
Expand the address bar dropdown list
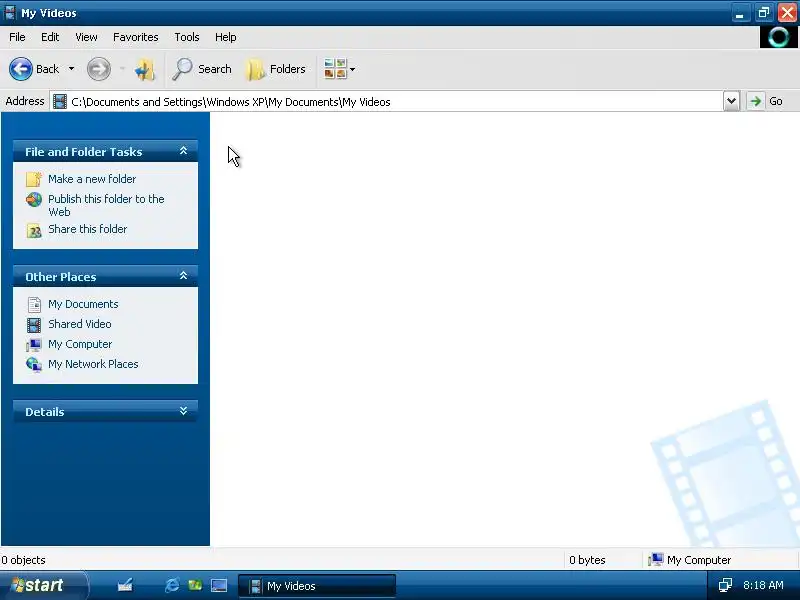[x=731, y=101]
